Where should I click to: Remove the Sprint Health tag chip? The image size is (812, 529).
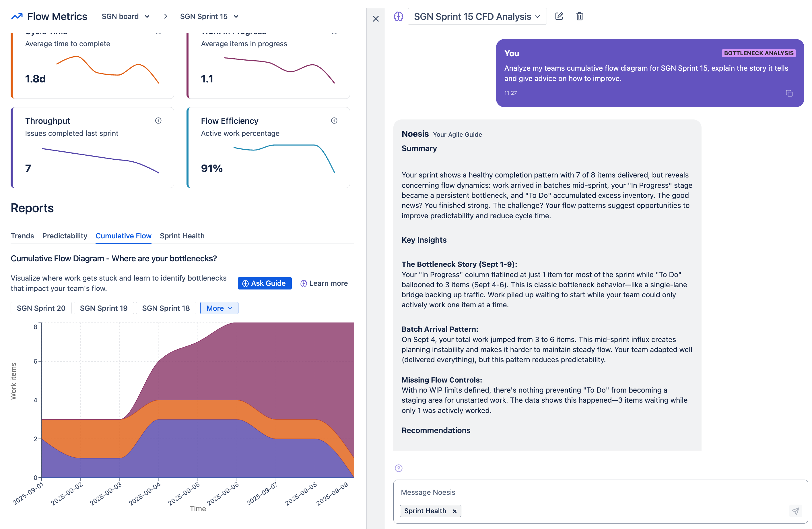pyautogui.click(x=454, y=511)
